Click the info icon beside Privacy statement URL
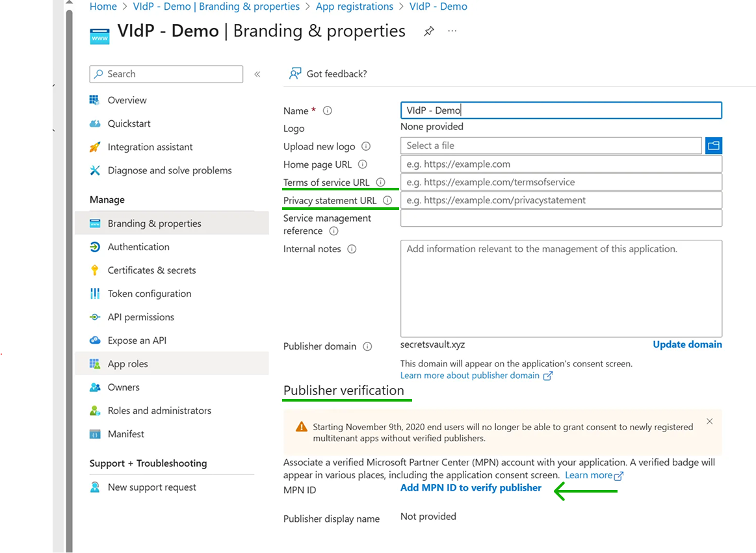Viewport: 756px width, 553px height. click(x=387, y=200)
